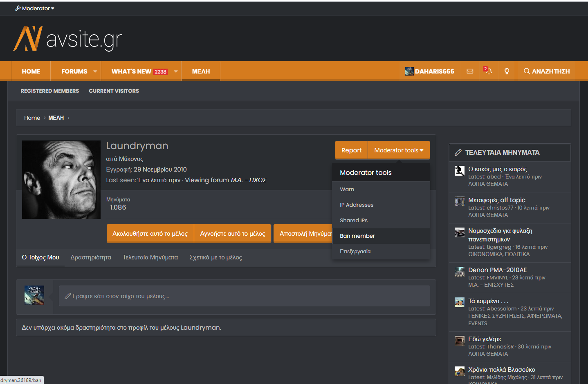Toggle the lightbulb style switcher
Image resolution: width=588 pixels, height=384 pixels.
pyautogui.click(x=507, y=71)
